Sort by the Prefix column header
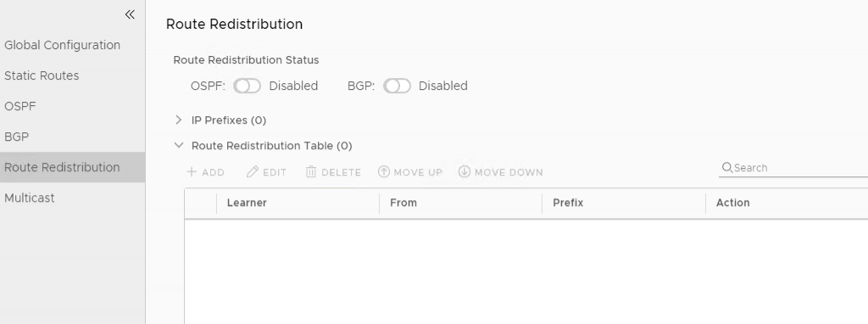 pyautogui.click(x=568, y=203)
